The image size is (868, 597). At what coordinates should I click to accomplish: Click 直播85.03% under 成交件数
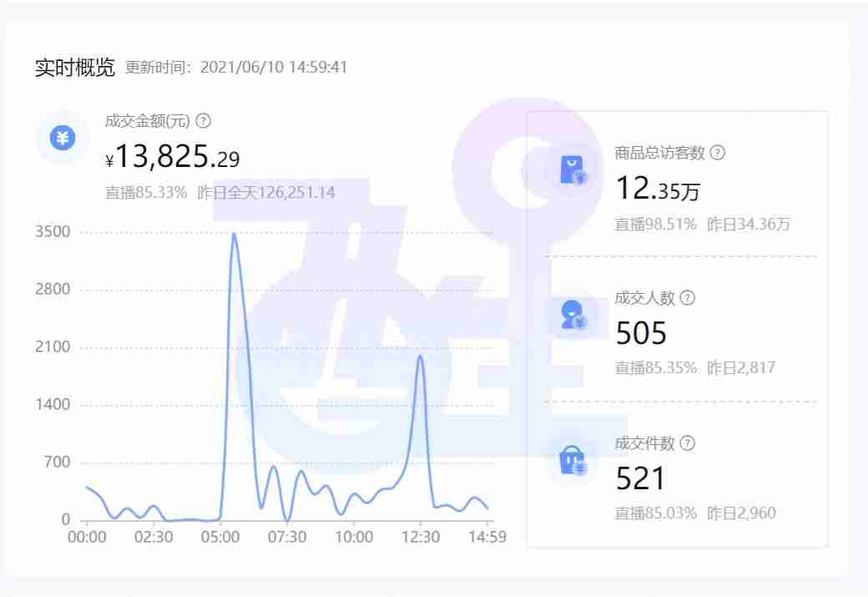tap(655, 514)
